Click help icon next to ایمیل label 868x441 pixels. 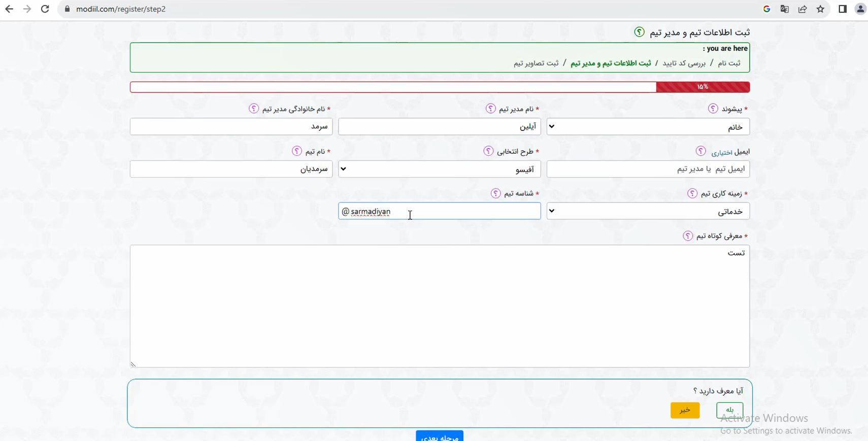[x=700, y=151]
